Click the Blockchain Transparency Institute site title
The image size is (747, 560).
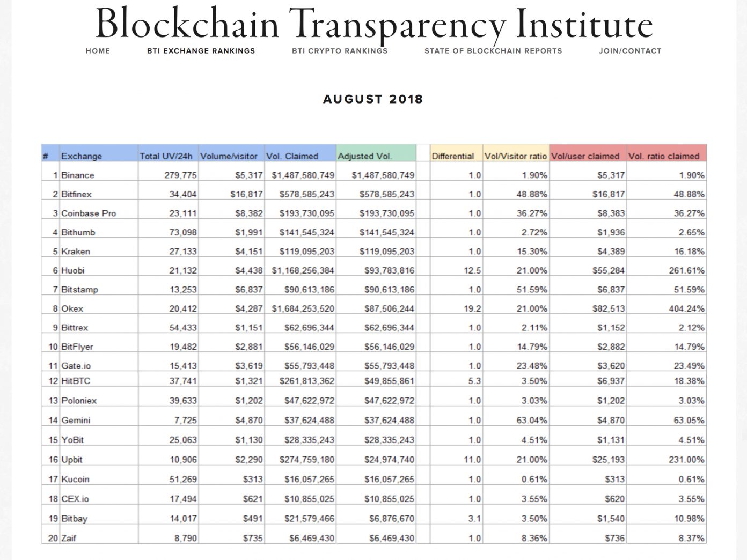(373, 25)
